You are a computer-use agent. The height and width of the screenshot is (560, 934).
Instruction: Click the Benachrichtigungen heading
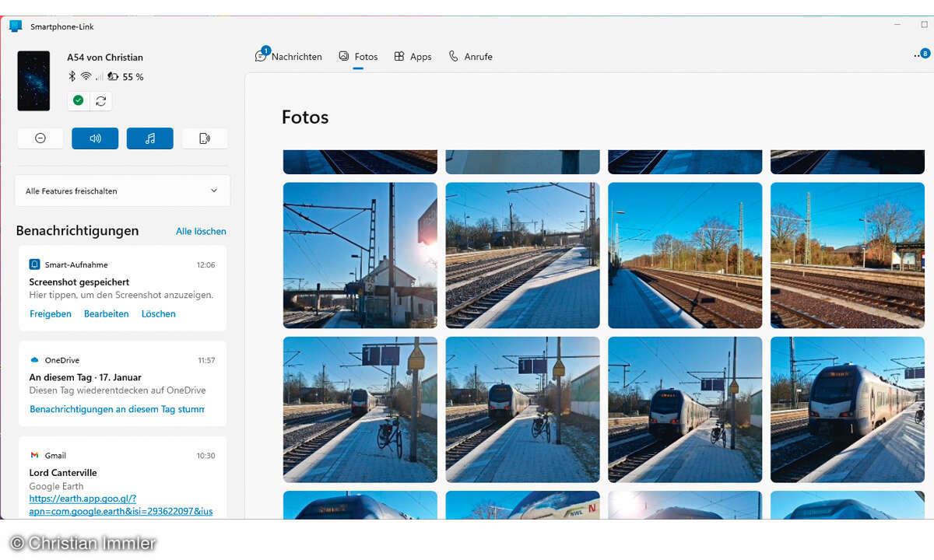77,231
